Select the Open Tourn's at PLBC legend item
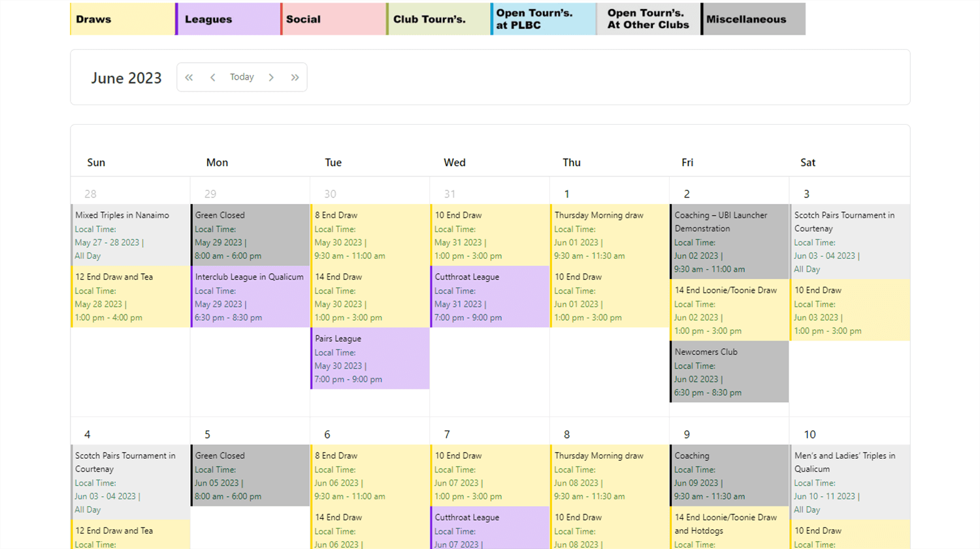This screenshot has width=980, height=549. tap(543, 19)
